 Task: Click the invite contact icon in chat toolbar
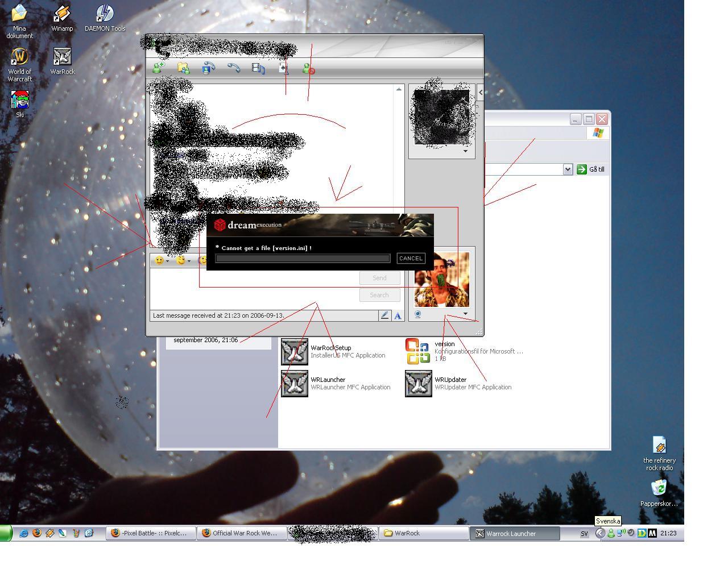(x=158, y=68)
